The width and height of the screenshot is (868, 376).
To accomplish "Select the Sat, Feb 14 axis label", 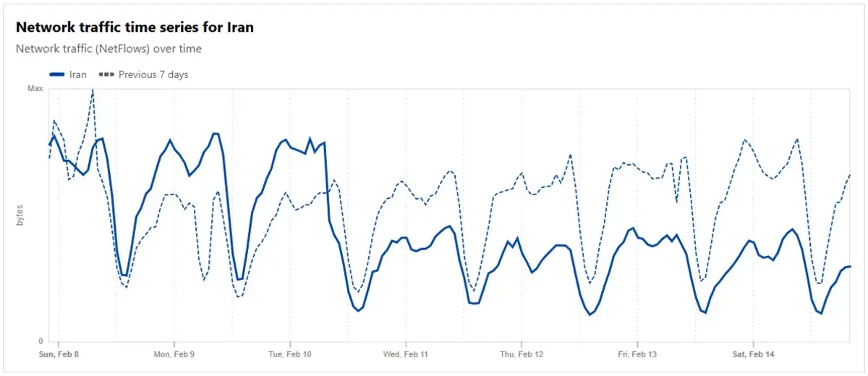I will pyautogui.click(x=753, y=354).
